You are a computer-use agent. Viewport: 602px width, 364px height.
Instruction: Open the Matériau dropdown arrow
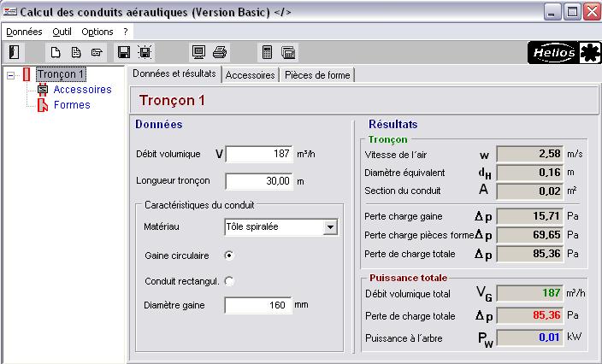(330, 226)
